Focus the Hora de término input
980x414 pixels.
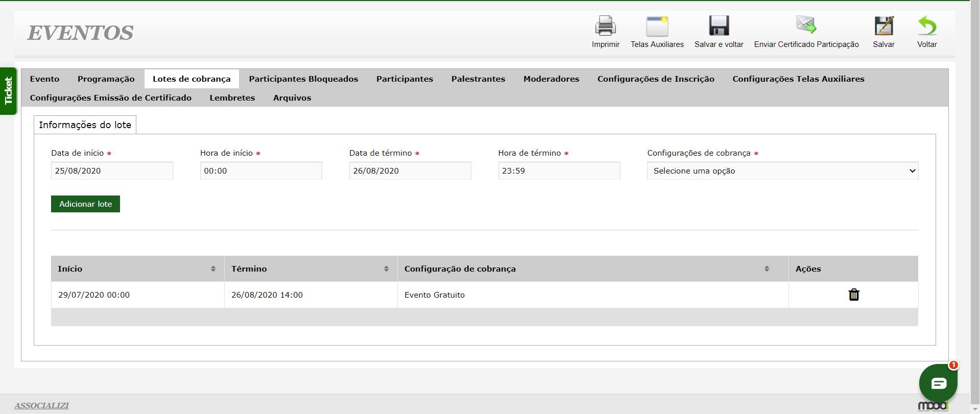click(x=559, y=171)
